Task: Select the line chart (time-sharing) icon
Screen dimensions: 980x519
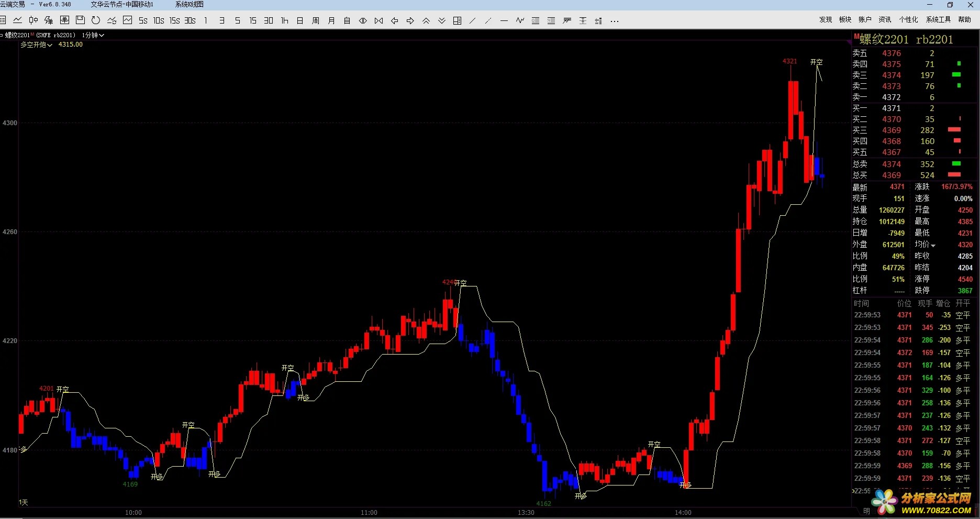Action: tap(17, 20)
